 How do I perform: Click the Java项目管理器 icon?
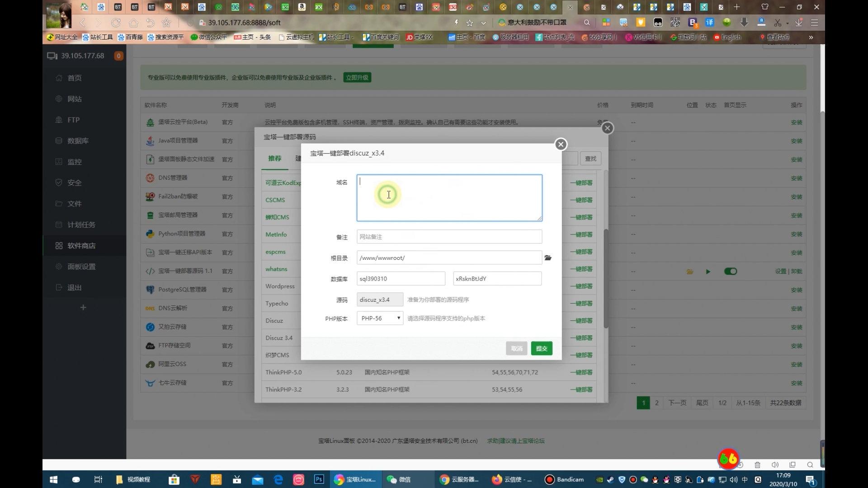[x=150, y=141]
